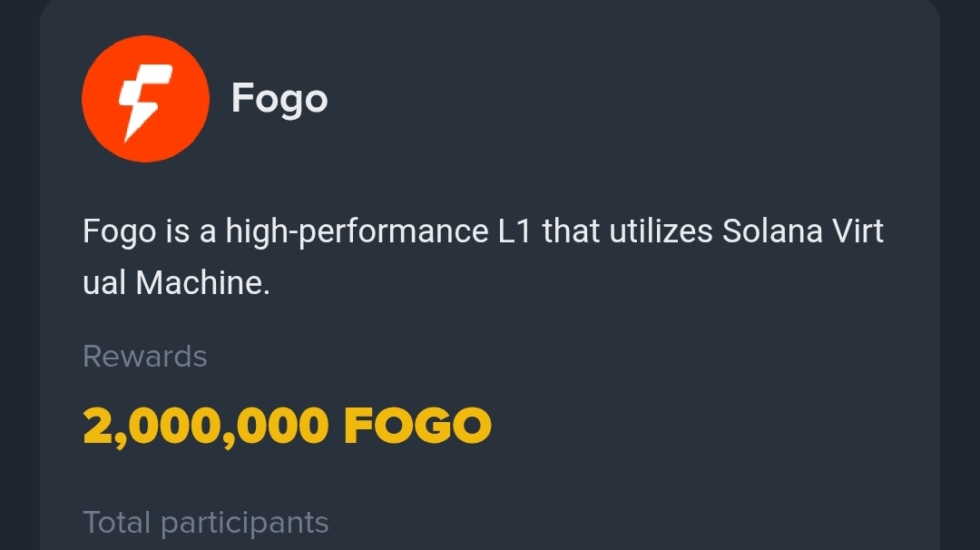This screenshot has height=550, width=980.
Task: Select the yellow 'FOGO' token ticker
Action: [x=417, y=426]
